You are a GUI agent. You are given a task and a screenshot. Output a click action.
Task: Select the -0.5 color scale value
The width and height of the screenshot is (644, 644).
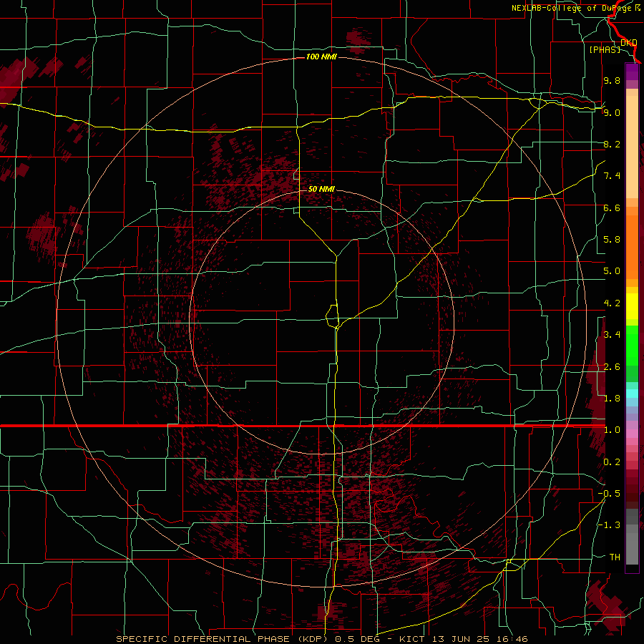click(609, 494)
